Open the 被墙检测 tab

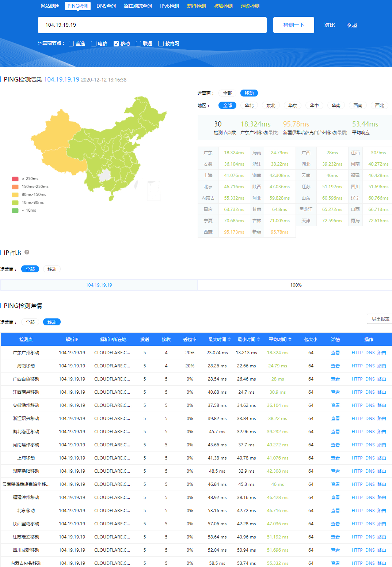[x=223, y=6]
